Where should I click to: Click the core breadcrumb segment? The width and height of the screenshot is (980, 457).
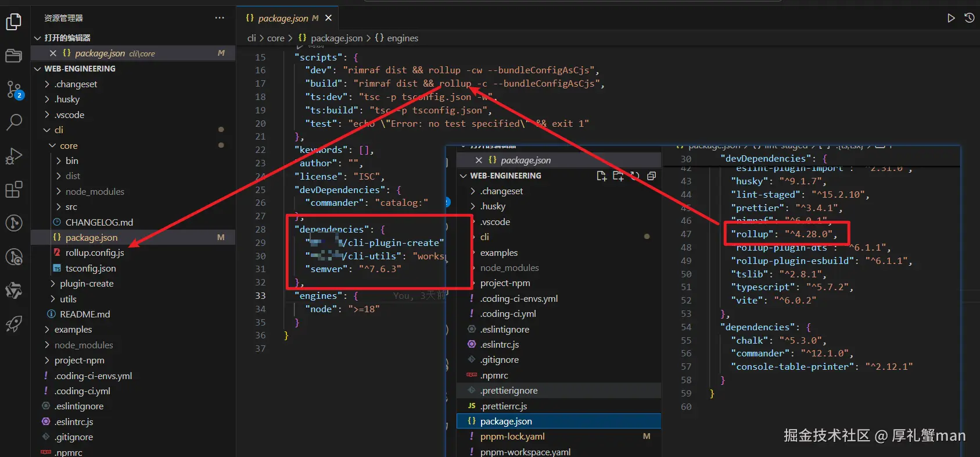click(x=276, y=38)
